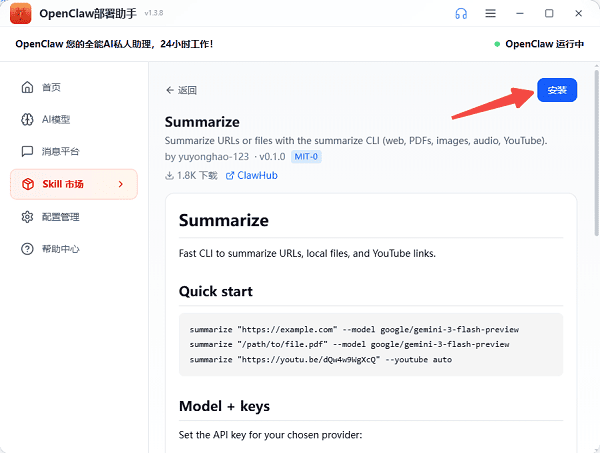Image resolution: width=600 pixels, height=453 pixels.
Task: Expand the Skill 市场 chevron arrow
Action: tap(121, 184)
